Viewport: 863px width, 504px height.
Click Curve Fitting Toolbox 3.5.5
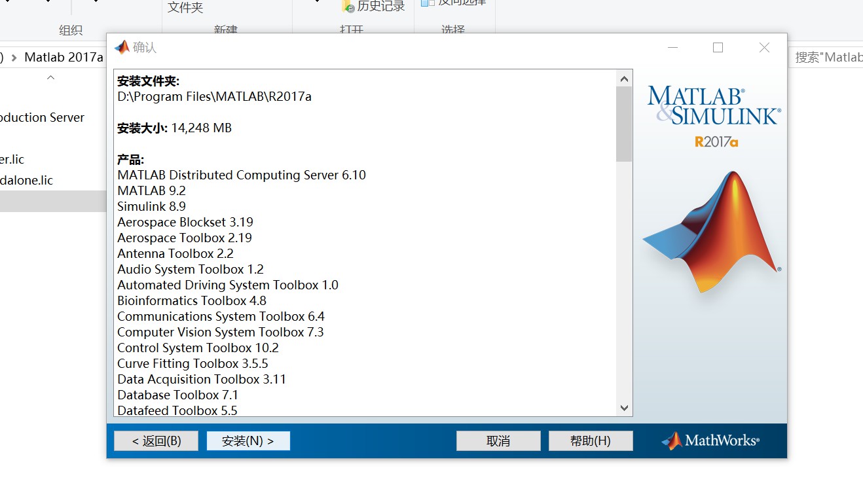click(193, 364)
